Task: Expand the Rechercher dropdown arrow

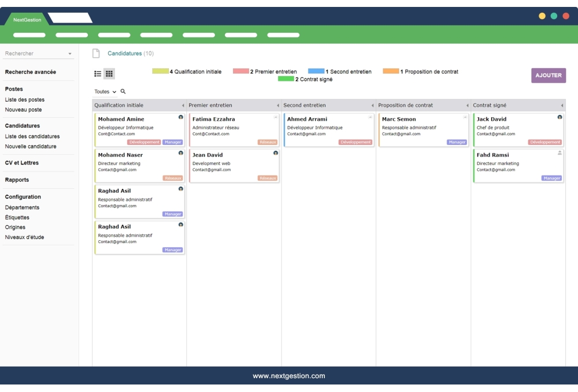Action: click(x=70, y=54)
